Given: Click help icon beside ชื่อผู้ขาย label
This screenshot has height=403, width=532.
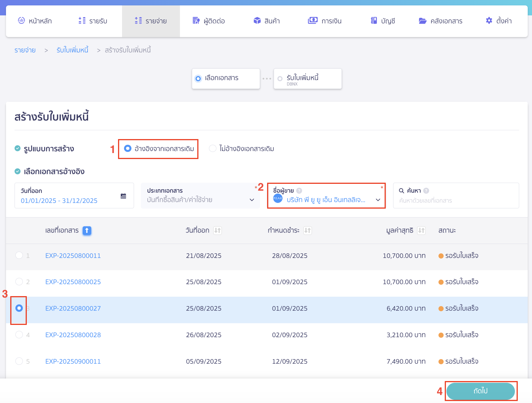Looking at the screenshot, I should (299, 191).
